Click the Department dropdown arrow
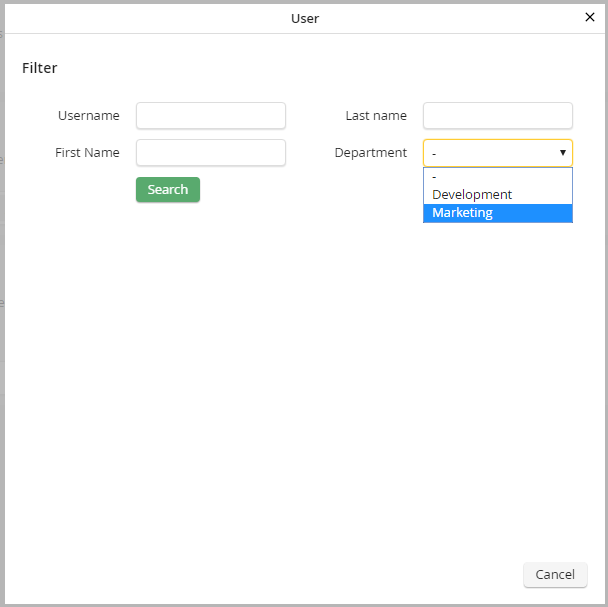Viewport: 608px width, 607px height. [563, 153]
